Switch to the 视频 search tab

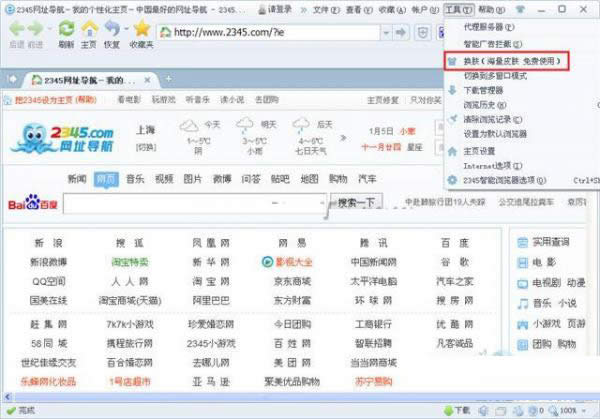164,179
